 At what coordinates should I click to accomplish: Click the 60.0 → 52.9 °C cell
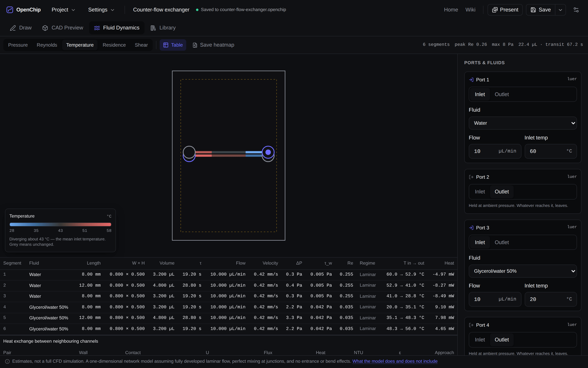(x=405, y=274)
